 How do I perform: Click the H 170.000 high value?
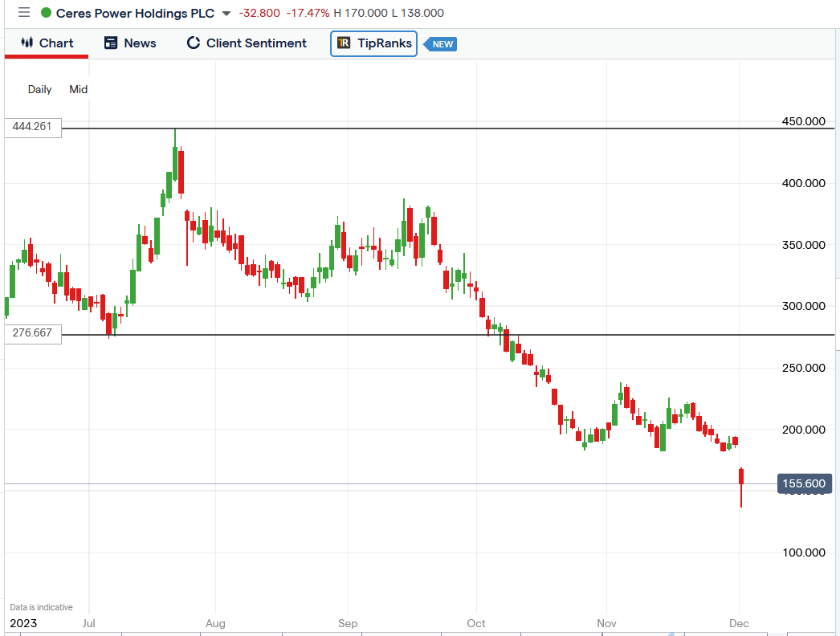click(361, 13)
